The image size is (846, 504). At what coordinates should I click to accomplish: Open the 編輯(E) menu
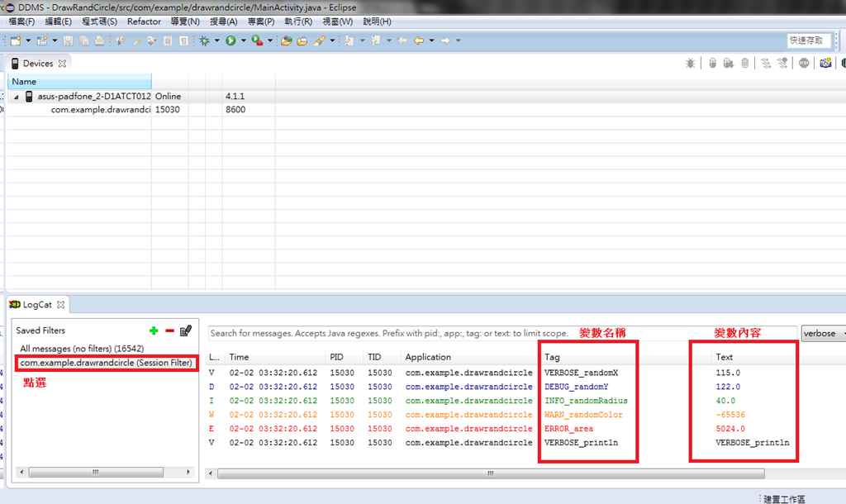(x=59, y=21)
